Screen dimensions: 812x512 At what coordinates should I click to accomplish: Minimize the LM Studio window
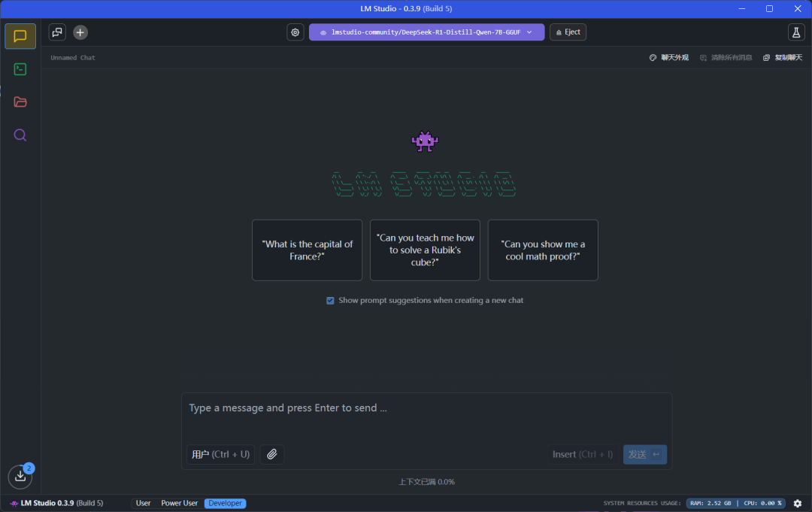point(742,9)
